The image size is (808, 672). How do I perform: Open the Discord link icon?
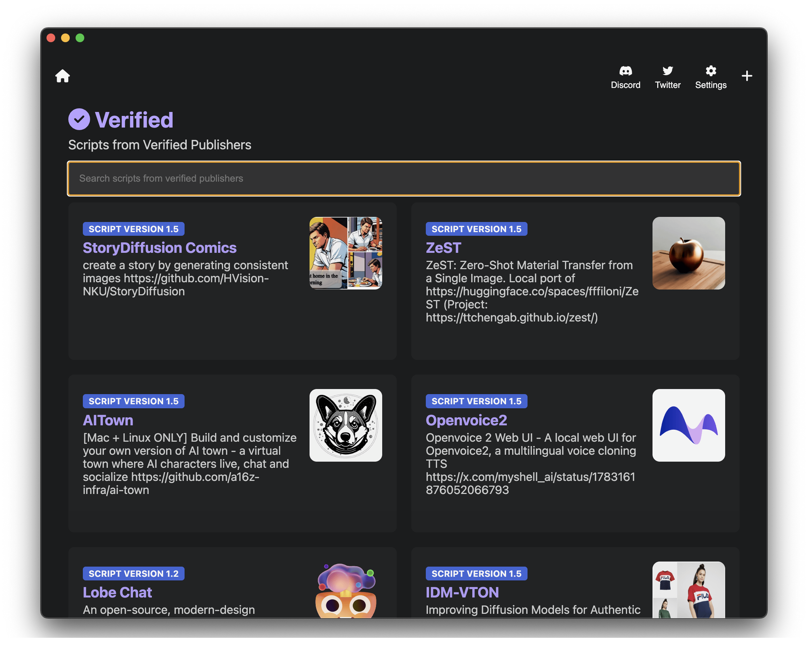[625, 71]
